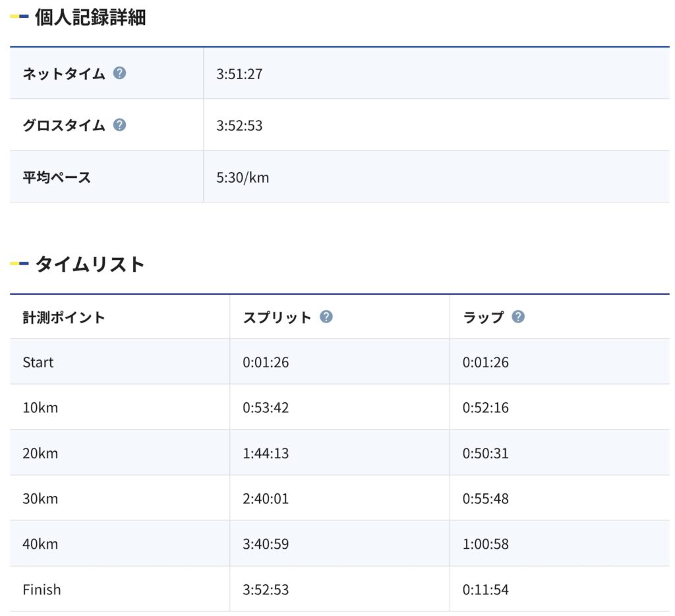Click the 30km lap time 0:55:48
The image size is (675, 616).
(x=486, y=499)
